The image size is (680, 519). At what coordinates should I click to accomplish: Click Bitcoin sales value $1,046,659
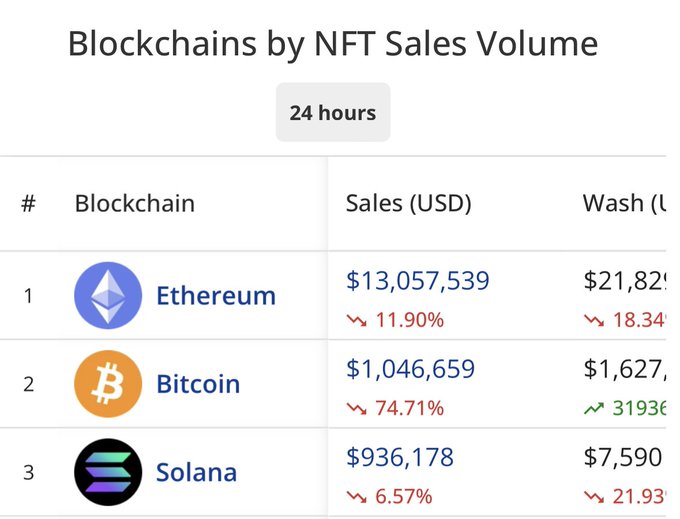click(410, 369)
